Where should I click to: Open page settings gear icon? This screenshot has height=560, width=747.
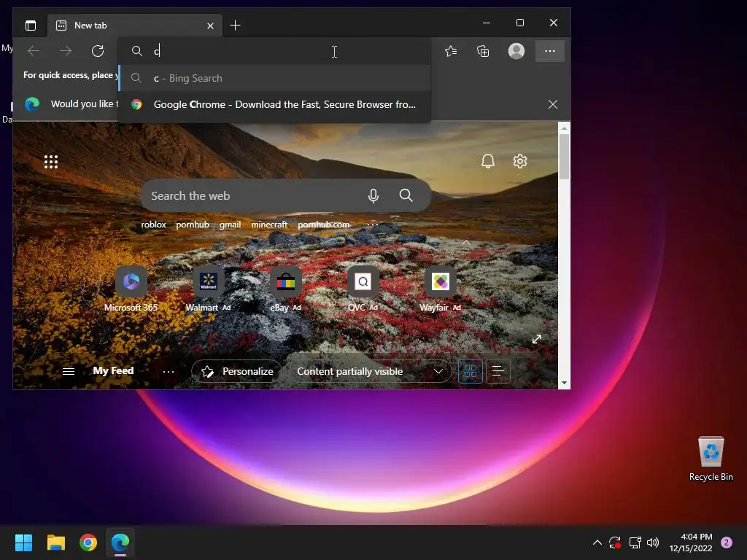point(519,161)
